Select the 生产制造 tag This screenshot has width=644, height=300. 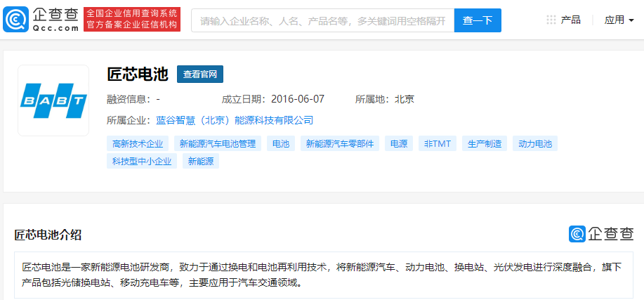(x=485, y=144)
